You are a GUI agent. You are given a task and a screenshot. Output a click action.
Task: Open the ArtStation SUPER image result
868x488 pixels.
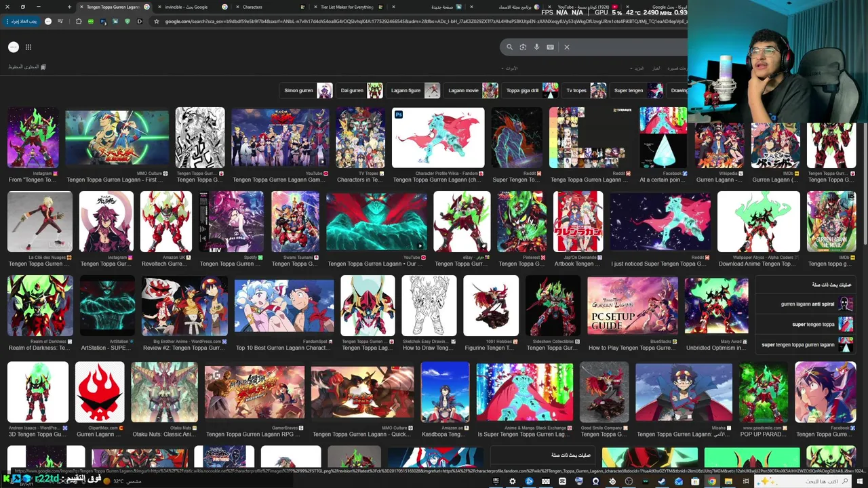(107, 306)
